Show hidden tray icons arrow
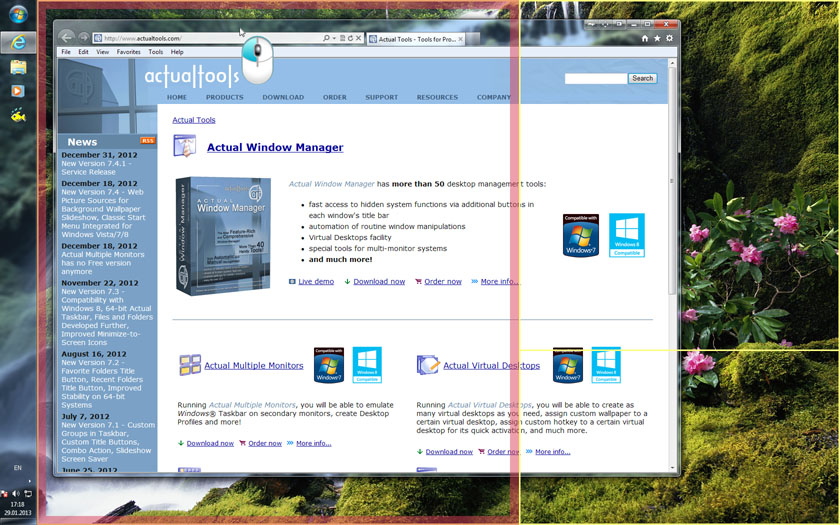 [x=29, y=481]
